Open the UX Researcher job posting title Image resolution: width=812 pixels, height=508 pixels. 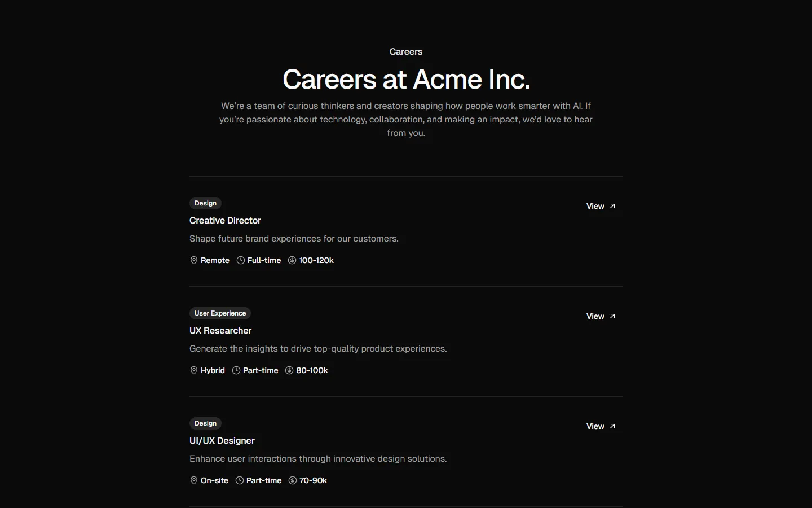[x=220, y=330]
